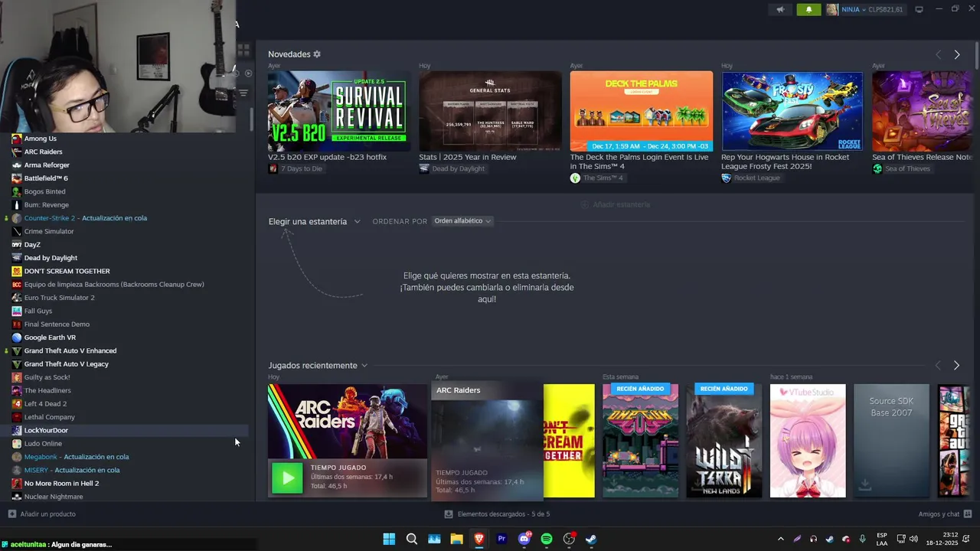This screenshot has width=980, height=551.
Task: Open Discord from the taskbar
Action: tap(524, 539)
